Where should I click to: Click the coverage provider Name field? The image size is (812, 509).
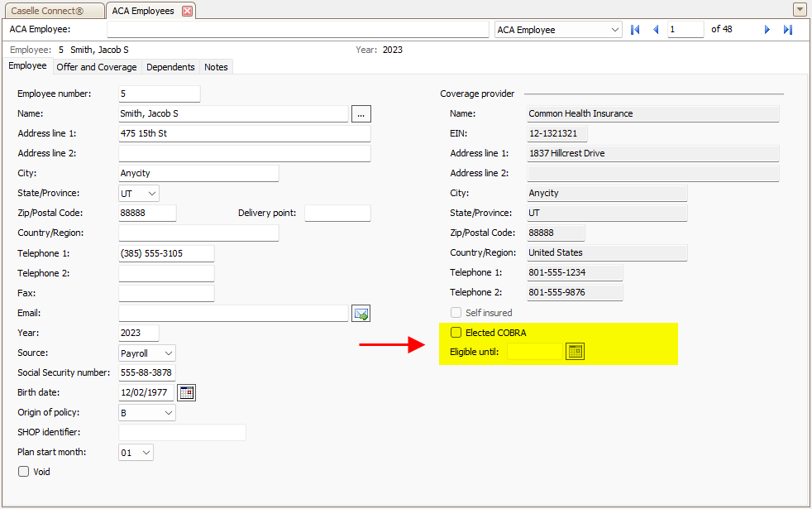[653, 113]
